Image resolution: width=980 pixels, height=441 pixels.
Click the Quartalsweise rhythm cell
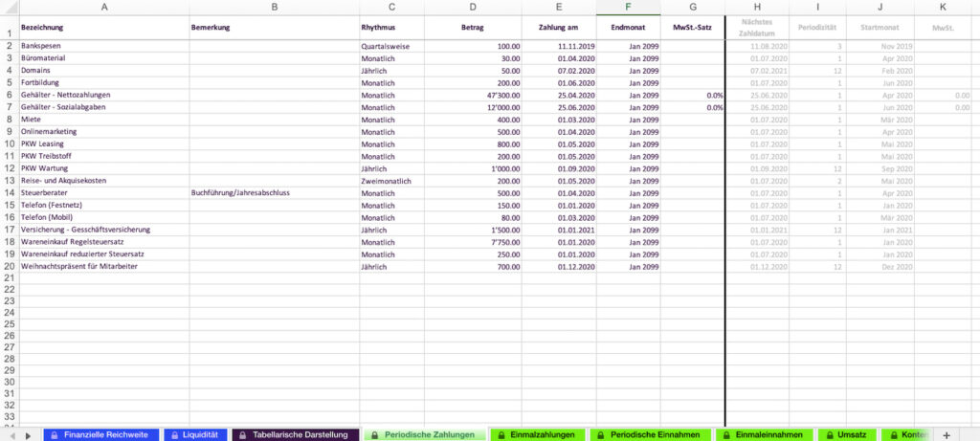[x=391, y=46]
